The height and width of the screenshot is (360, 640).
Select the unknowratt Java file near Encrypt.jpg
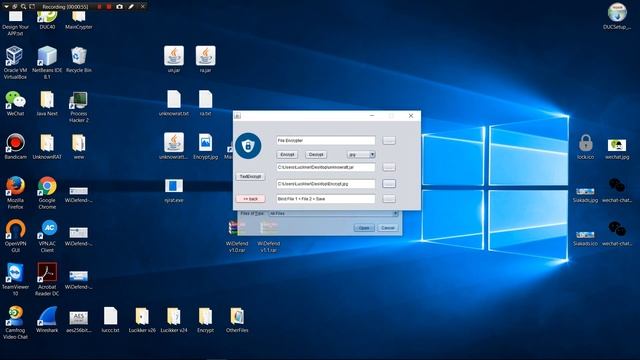(174, 146)
